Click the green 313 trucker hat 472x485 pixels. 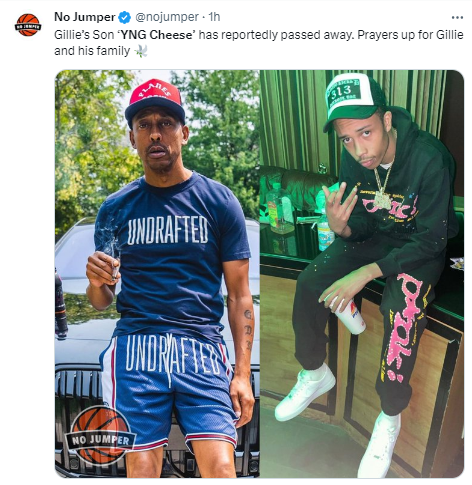click(x=349, y=100)
